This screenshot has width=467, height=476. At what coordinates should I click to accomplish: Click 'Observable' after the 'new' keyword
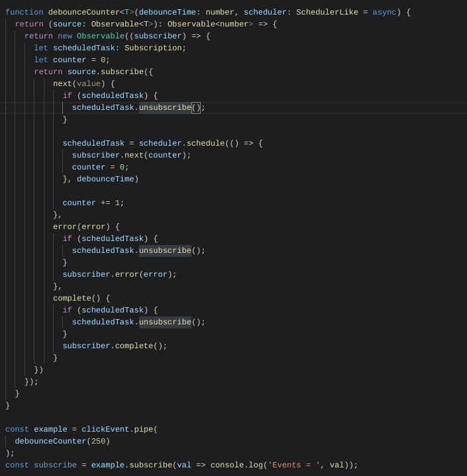tap(101, 36)
